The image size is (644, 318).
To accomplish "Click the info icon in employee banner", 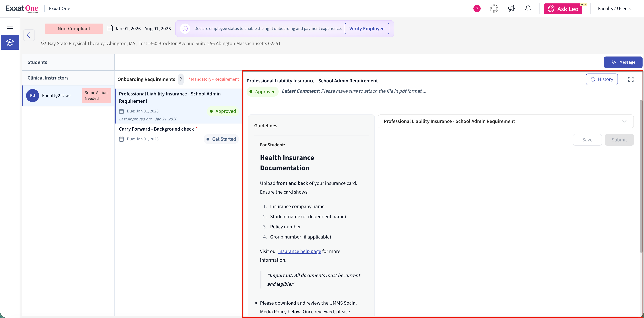I will pyautogui.click(x=185, y=28).
